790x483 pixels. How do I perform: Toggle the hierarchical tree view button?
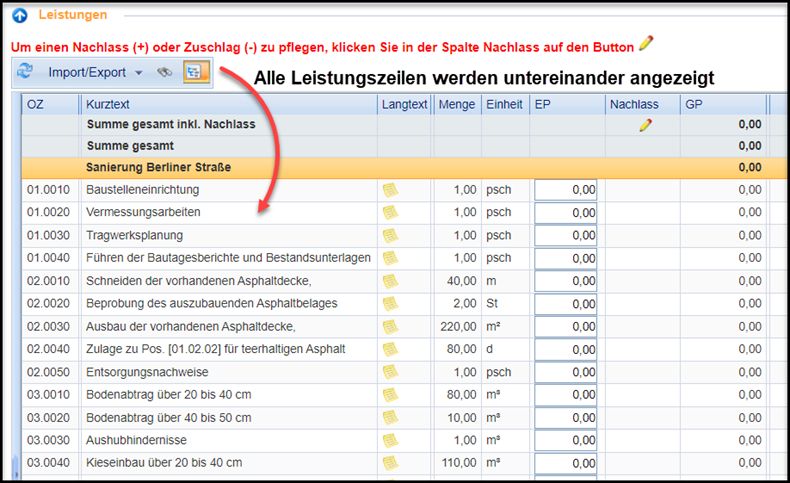click(x=196, y=72)
